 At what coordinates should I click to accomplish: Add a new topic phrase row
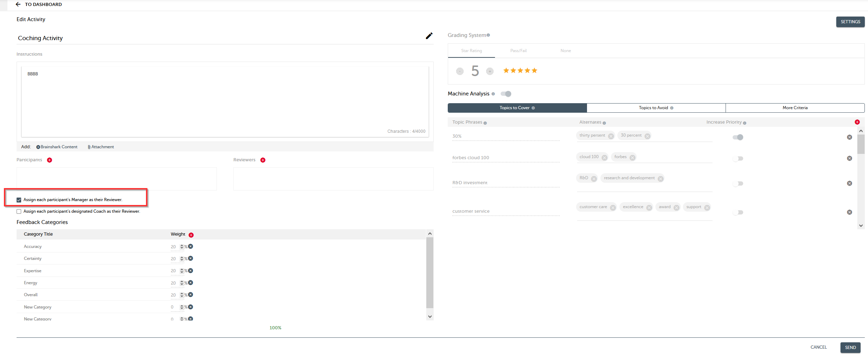(x=857, y=122)
